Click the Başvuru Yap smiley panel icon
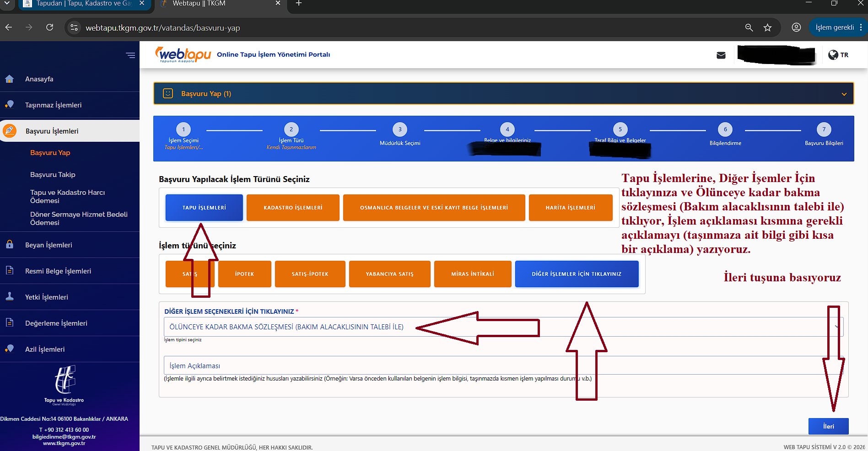868x451 pixels. pos(168,93)
